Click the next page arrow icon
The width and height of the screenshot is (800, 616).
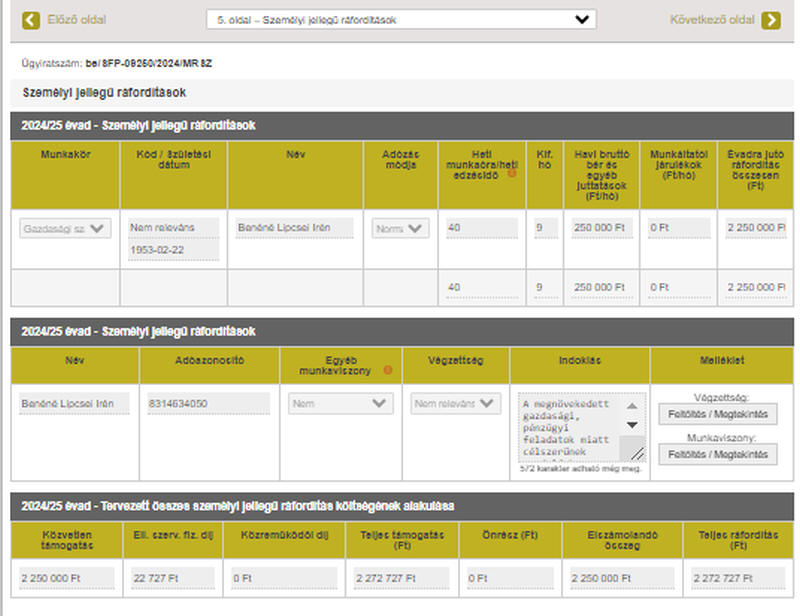click(x=770, y=20)
